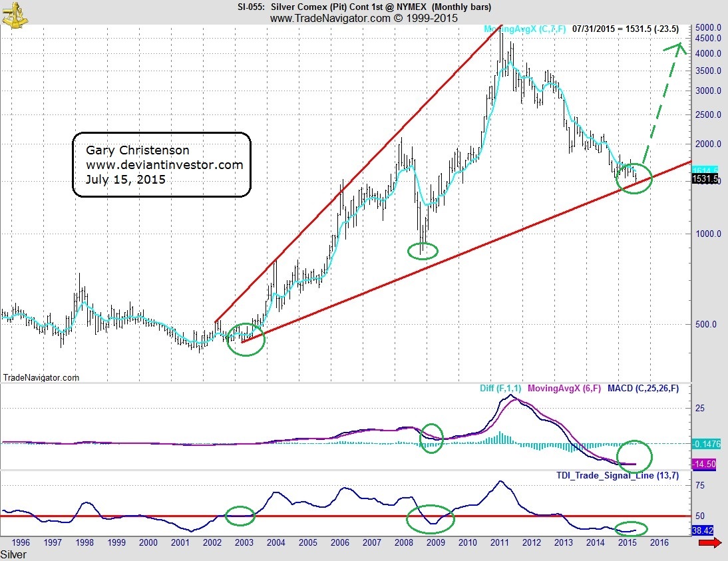Select the green circle at the 2008 low
728x561 pixels.
[423, 251]
